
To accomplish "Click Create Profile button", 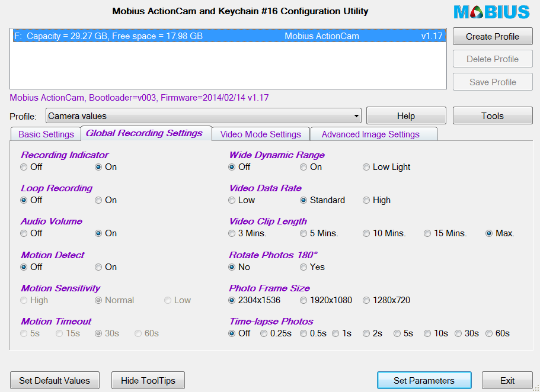I will [x=493, y=37].
